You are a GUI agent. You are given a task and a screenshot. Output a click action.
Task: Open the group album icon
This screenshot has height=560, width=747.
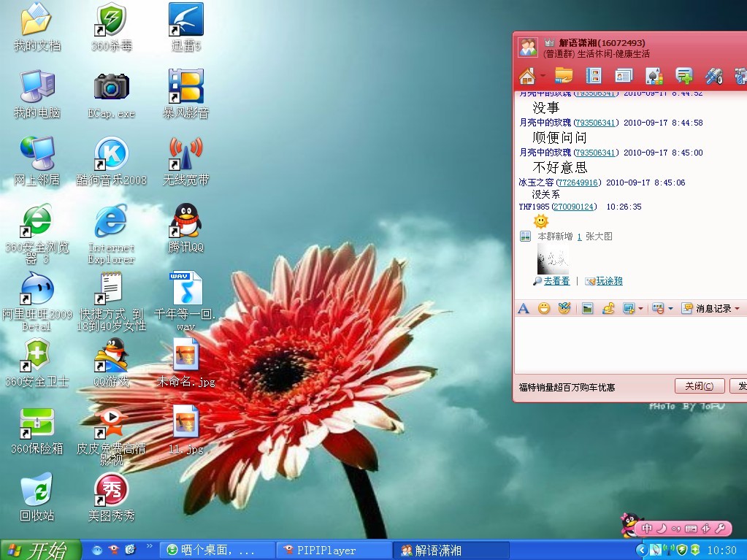[x=594, y=75]
